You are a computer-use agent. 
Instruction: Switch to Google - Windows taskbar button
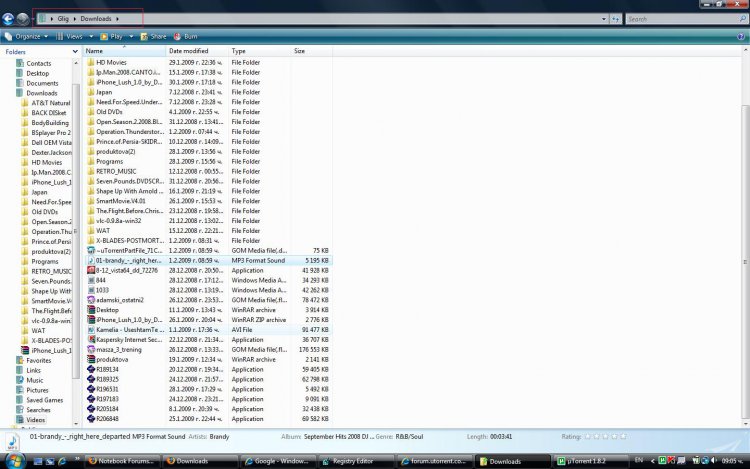(x=278, y=461)
